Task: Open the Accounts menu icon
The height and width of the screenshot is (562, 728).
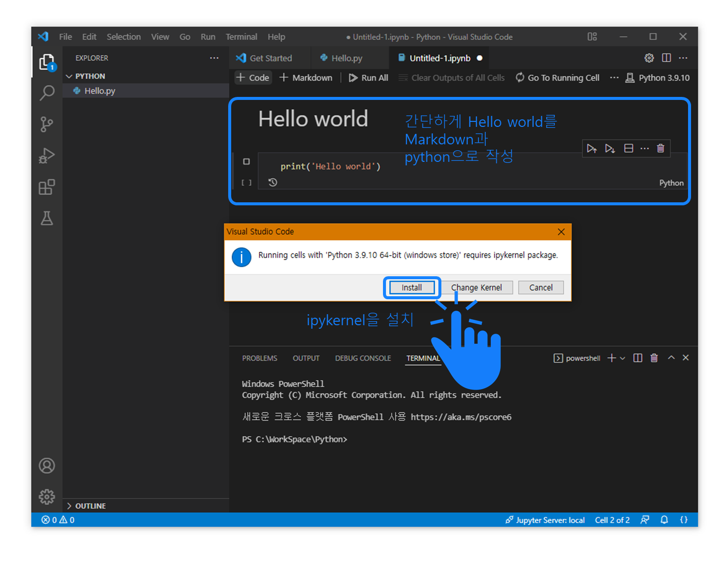Action: (47, 466)
